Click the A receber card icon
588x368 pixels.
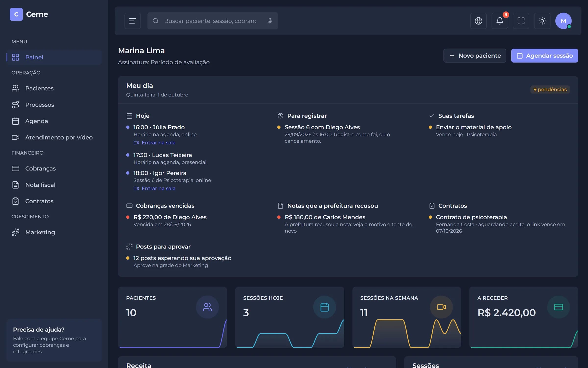558,307
